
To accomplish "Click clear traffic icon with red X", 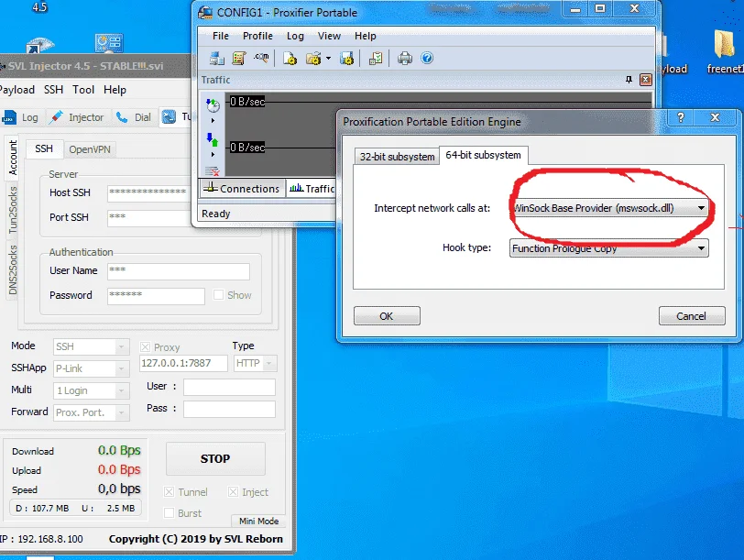I will pos(212,170).
